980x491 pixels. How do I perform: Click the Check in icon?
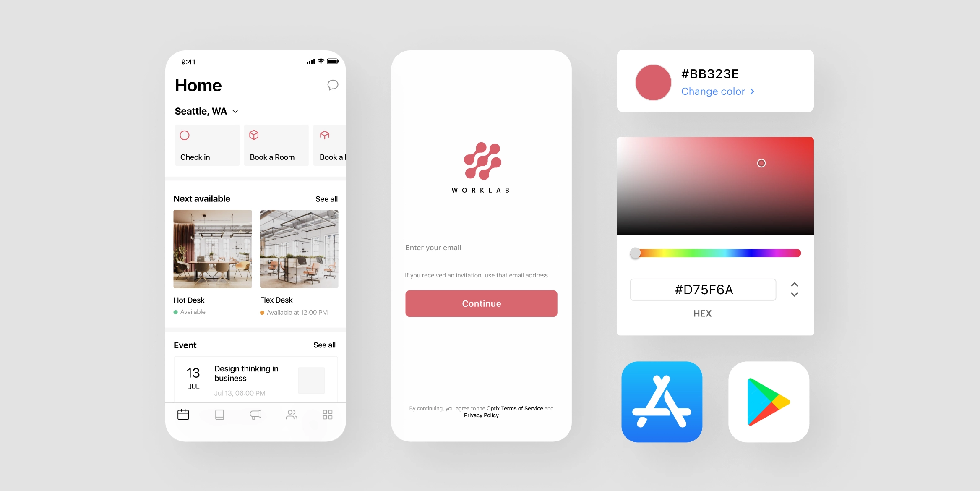pos(185,135)
